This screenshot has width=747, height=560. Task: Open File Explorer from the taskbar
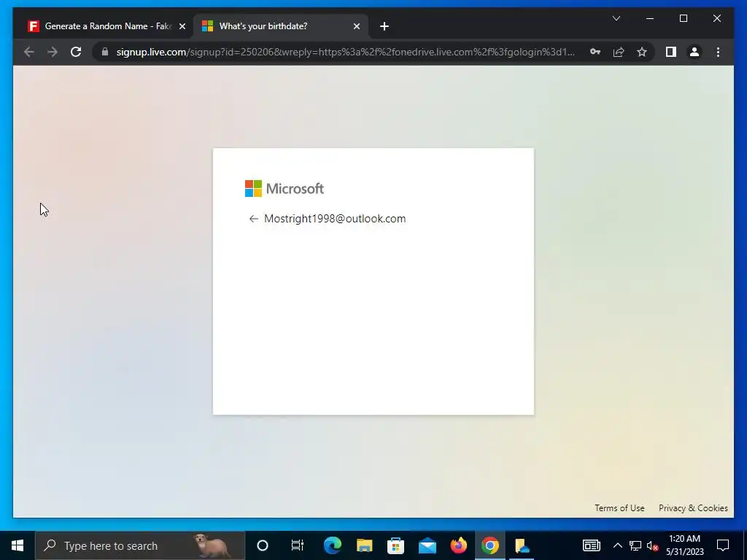(x=365, y=545)
